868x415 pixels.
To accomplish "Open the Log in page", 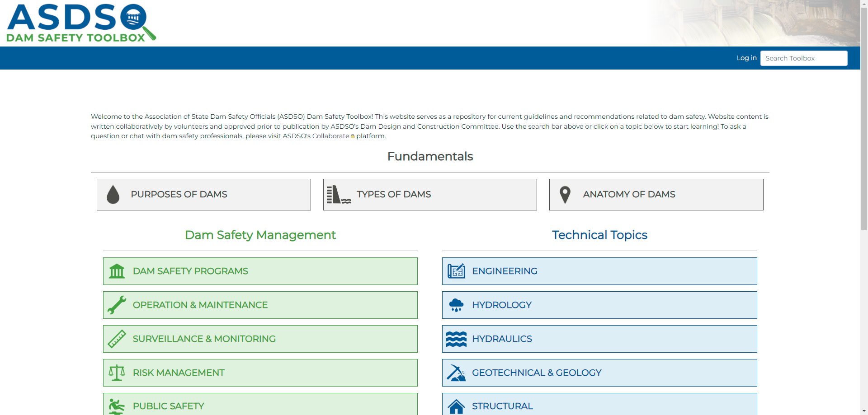I will tap(746, 58).
